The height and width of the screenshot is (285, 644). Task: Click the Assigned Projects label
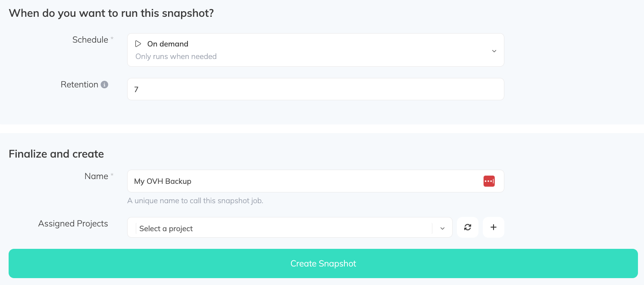point(73,224)
